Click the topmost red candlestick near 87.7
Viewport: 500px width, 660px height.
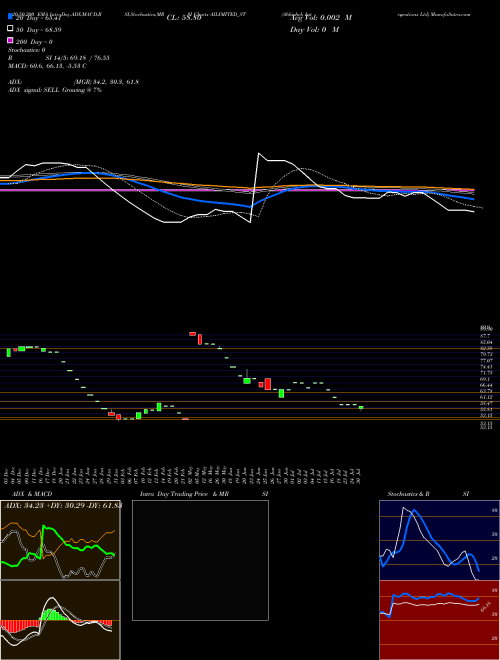pos(192,334)
